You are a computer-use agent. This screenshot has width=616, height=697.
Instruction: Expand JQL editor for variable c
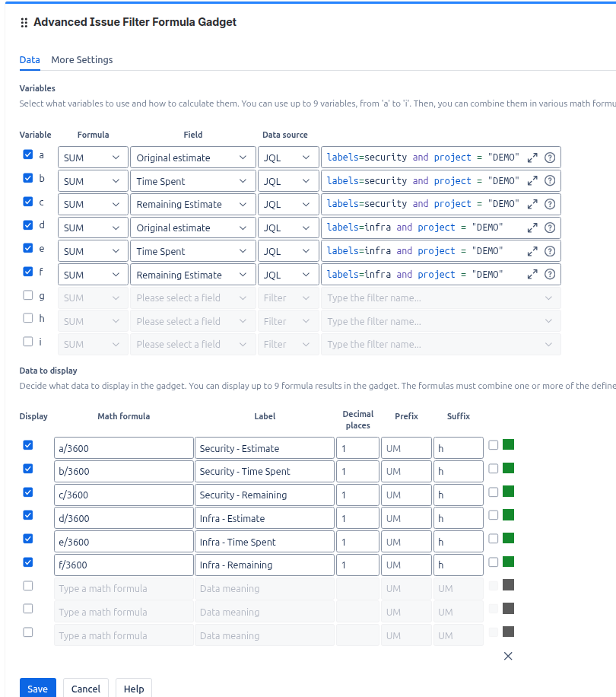tap(532, 205)
